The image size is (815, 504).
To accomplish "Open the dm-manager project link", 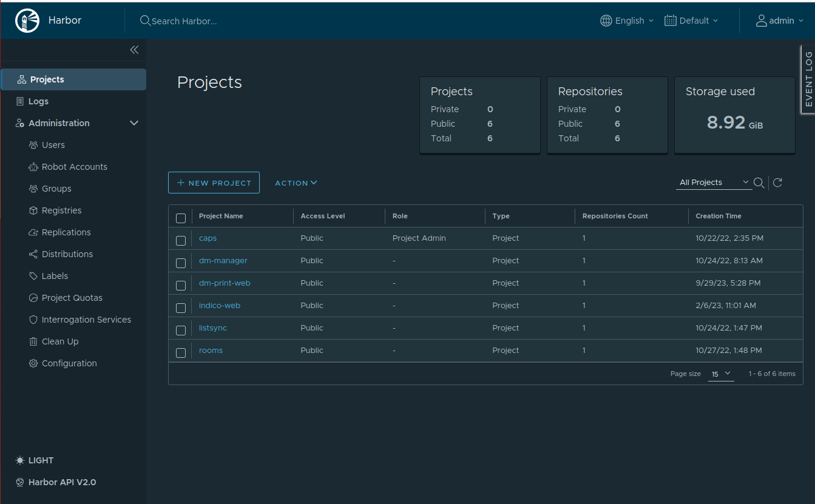I will [223, 261].
